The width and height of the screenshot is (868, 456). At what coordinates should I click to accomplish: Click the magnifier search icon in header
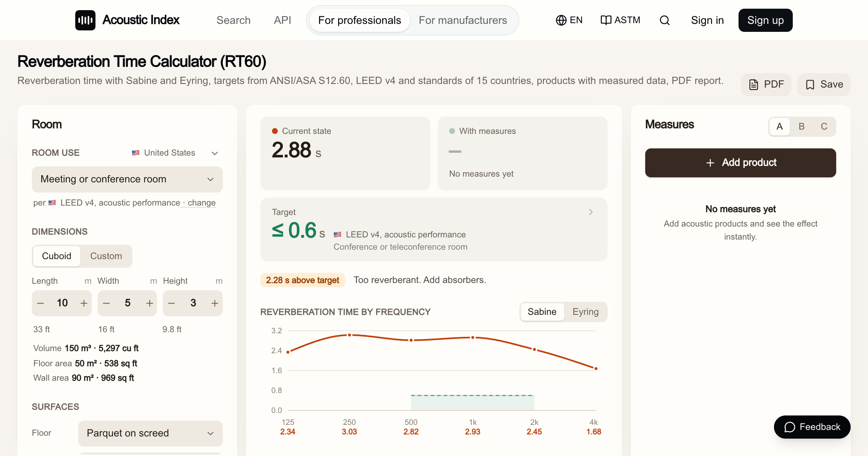pos(665,20)
